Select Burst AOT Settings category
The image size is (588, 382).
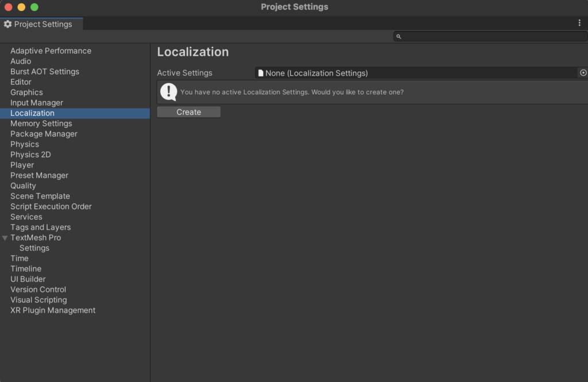tap(45, 72)
